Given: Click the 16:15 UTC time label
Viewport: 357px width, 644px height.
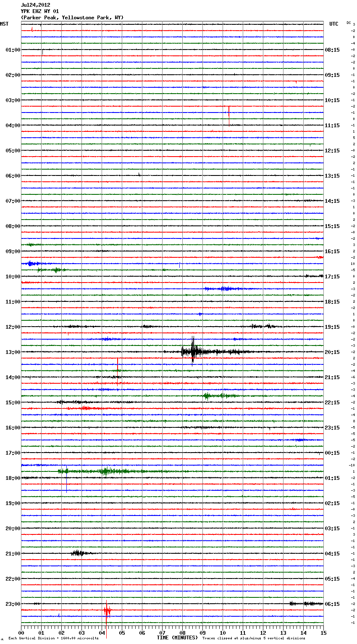Looking at the screenshot, I should [x=332, y=251].
